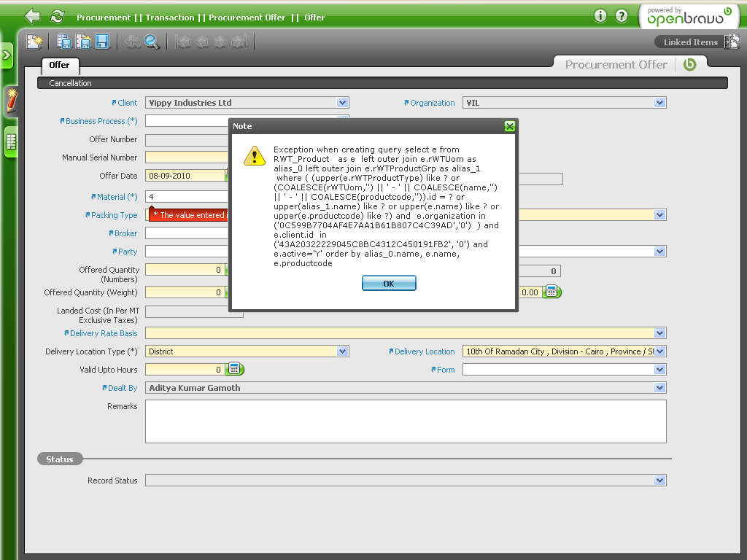Open the Organization dropdown showing VIL
Viewport: 747px width, 560px height.
click(660, 103)
